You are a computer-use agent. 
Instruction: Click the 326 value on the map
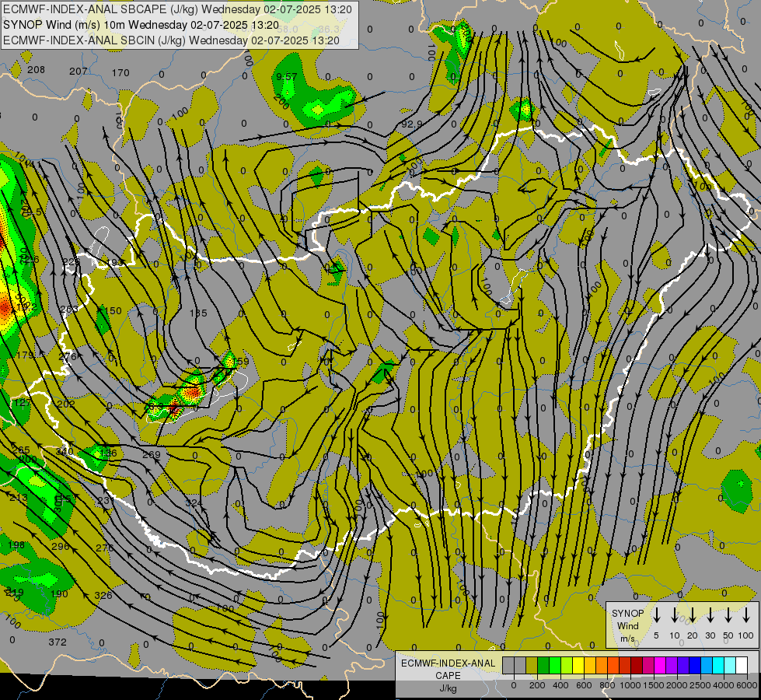(x=103, y=595)
